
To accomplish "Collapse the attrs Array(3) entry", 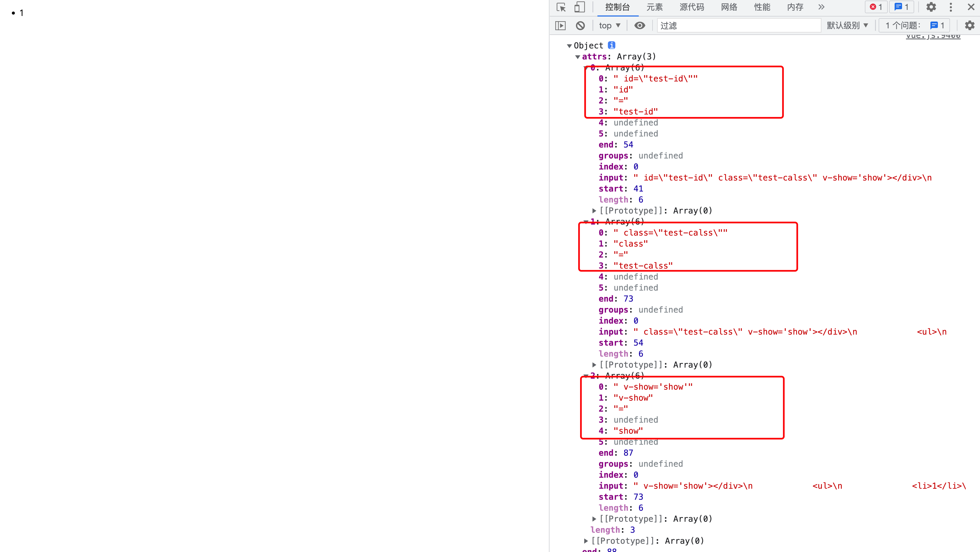I will click(x=578, y=57).
